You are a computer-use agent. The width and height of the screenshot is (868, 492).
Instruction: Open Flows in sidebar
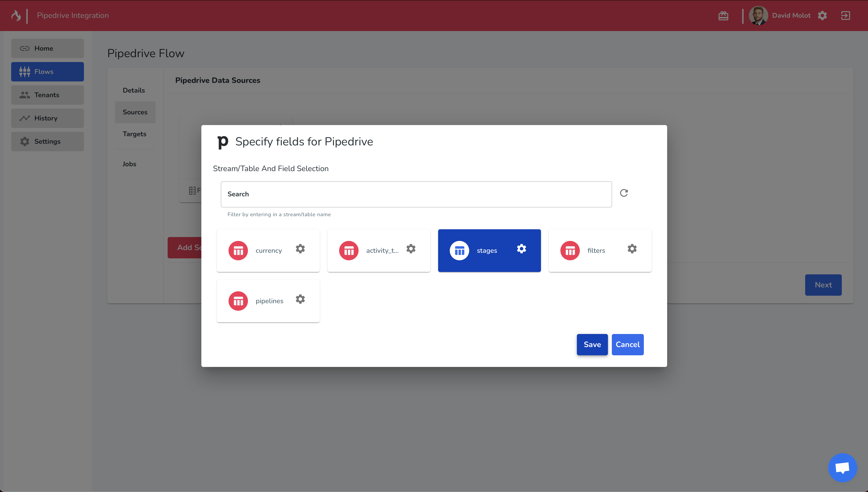pyautogui.click(x=47, y=72)
